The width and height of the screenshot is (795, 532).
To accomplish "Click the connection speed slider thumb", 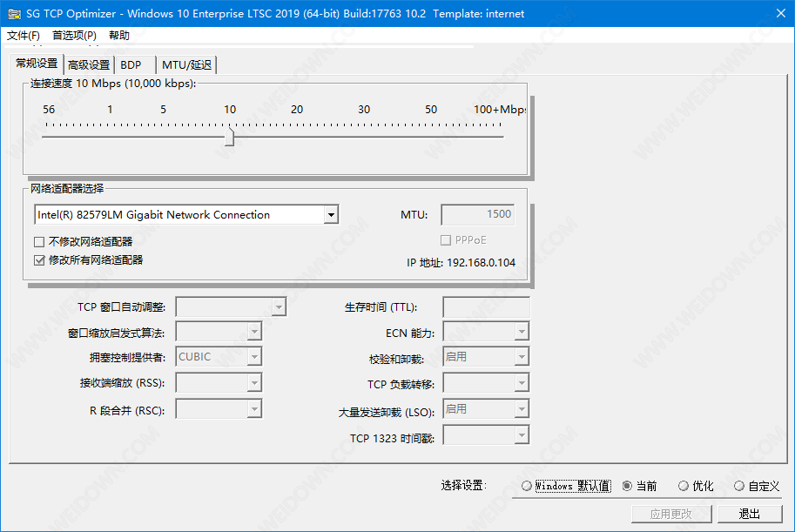I will coord(230,137).
